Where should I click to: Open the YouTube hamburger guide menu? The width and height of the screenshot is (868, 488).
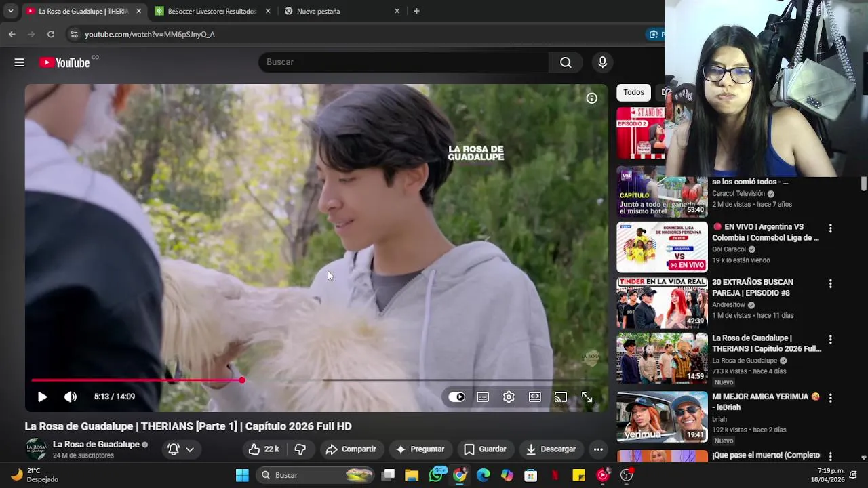[20, 62]
